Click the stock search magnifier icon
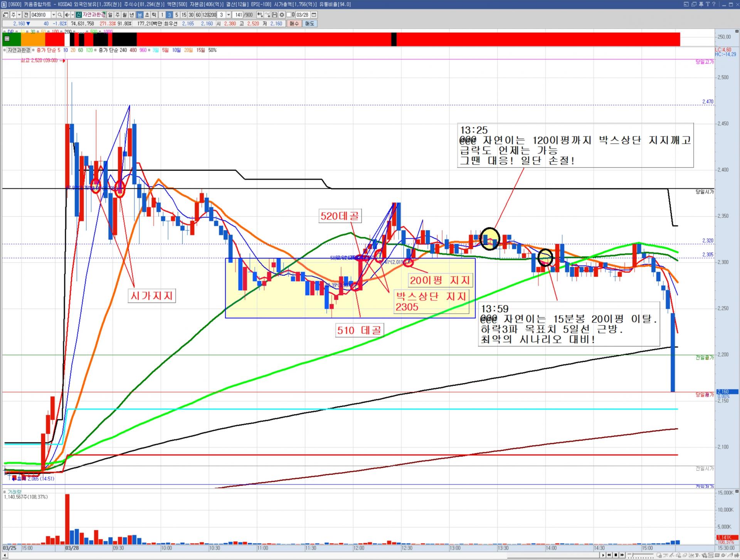Image resolution: width=740 pixels, height=560 pixels. [60, 15]
